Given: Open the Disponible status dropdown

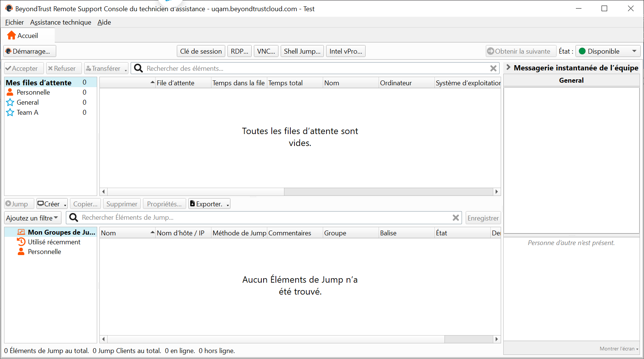Looking at the screenshot, I should [608, 51].
